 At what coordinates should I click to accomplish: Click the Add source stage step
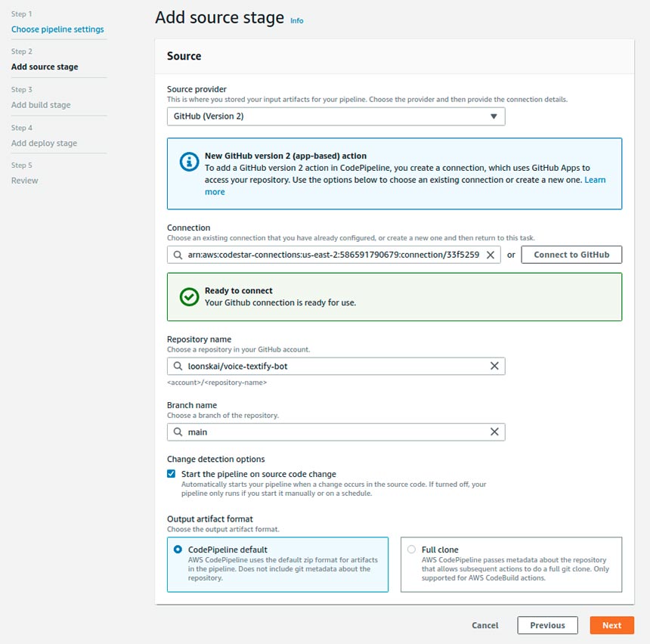point(45,67)
